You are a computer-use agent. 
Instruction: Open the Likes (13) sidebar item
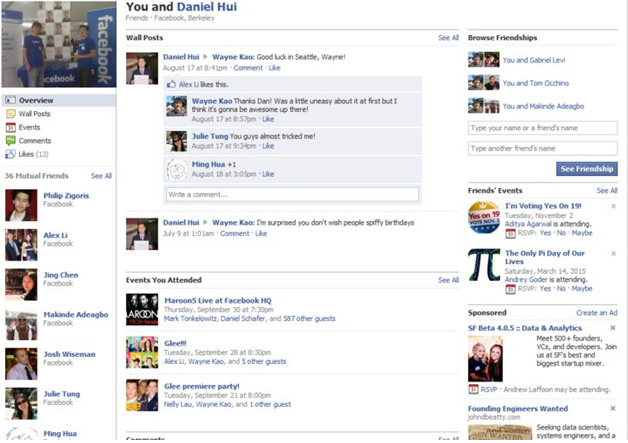click(27, 154)
